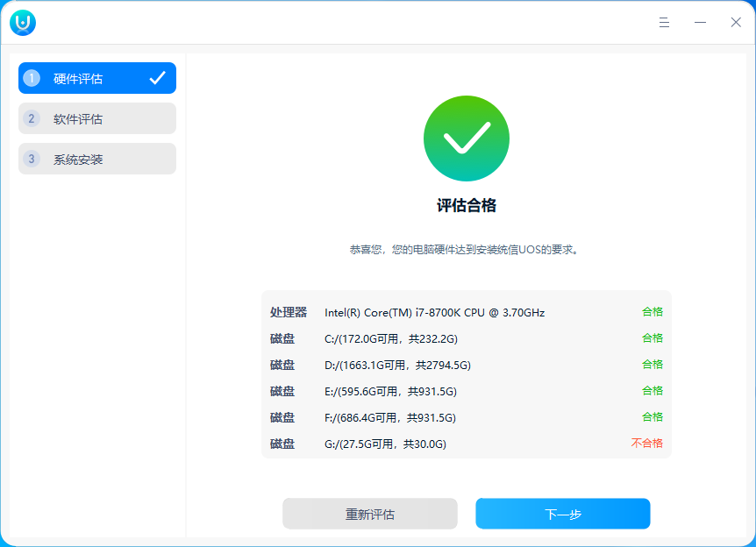This screenshot has height=547, width=756.
Task: Click the 不合格 status for disk G:
Action: pos(649,444)
